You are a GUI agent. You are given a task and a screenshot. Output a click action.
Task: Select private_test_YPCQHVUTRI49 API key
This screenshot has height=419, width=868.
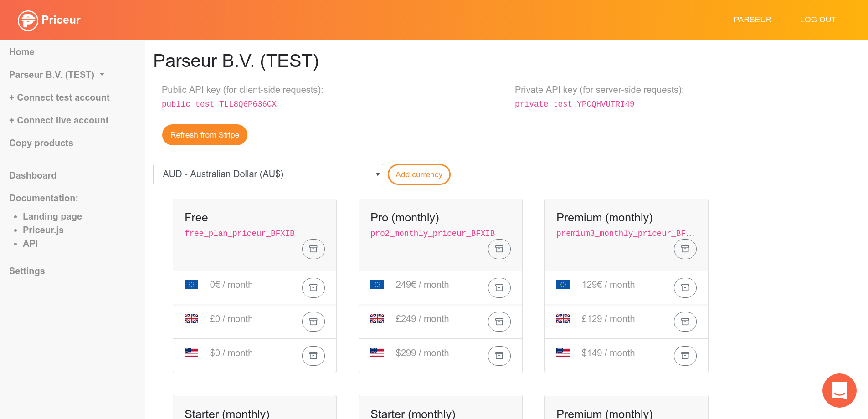pyautogui.click(x=575, y=104)
